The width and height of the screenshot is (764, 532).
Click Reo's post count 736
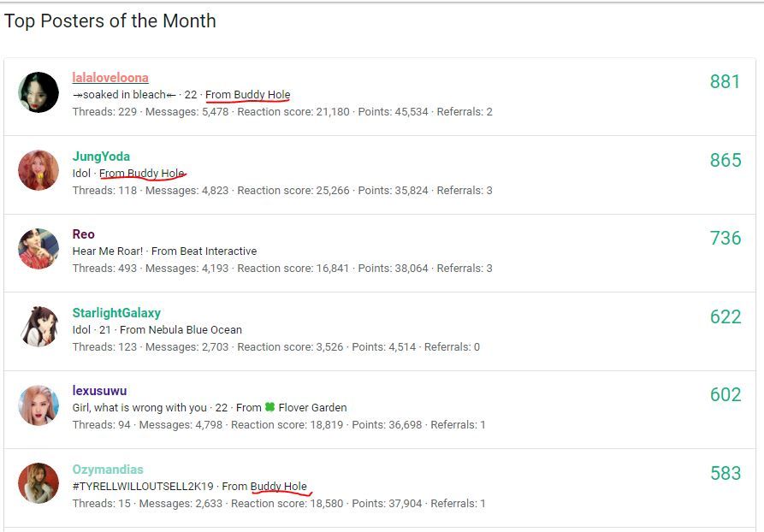(x=726, y=238)
